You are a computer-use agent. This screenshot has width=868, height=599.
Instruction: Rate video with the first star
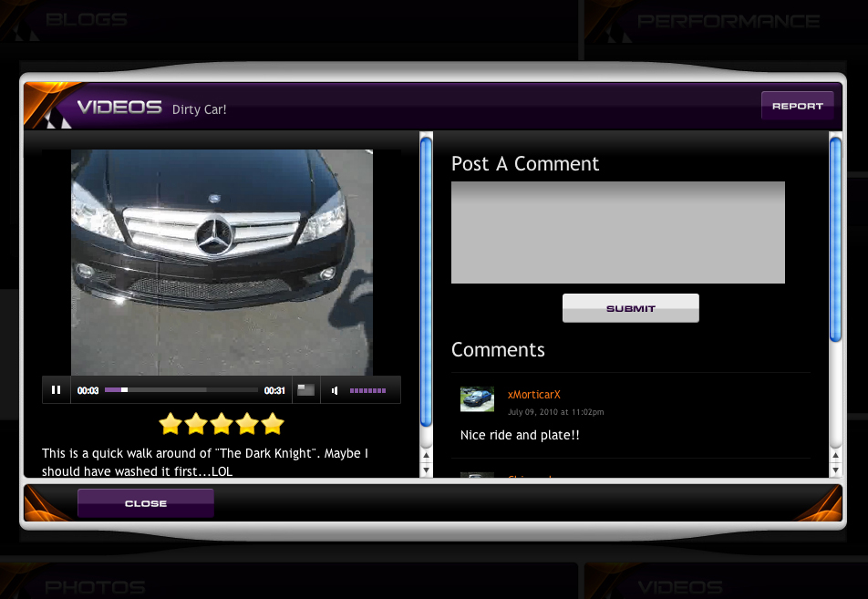tap(170, 424)
